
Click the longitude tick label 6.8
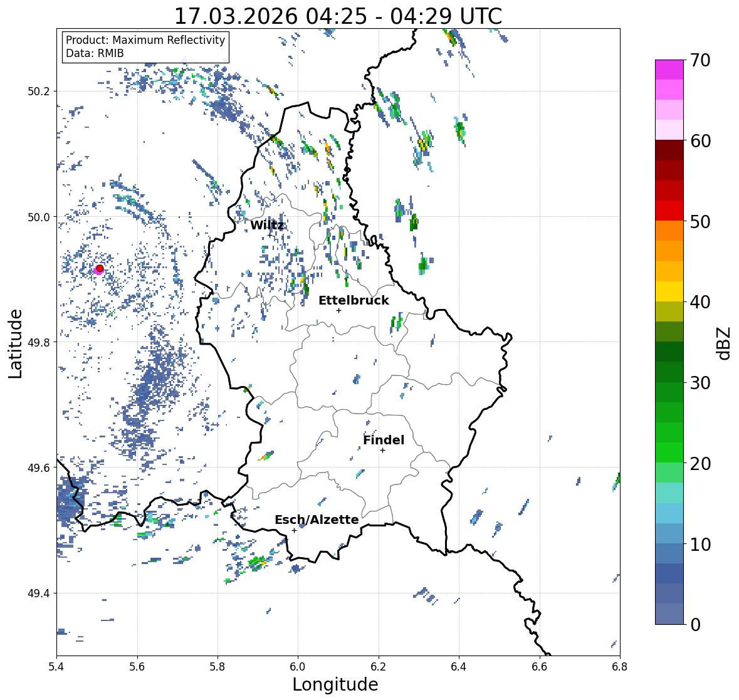(x=620, y=667)
